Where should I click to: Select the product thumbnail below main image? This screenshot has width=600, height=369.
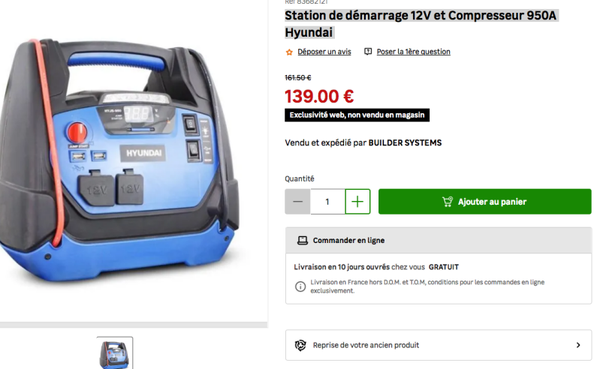click(x=115, y=353)
